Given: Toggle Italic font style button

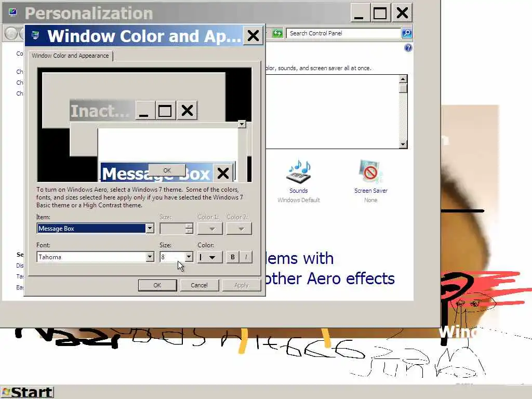Looking at the screenshot, I should coord(246,257).
